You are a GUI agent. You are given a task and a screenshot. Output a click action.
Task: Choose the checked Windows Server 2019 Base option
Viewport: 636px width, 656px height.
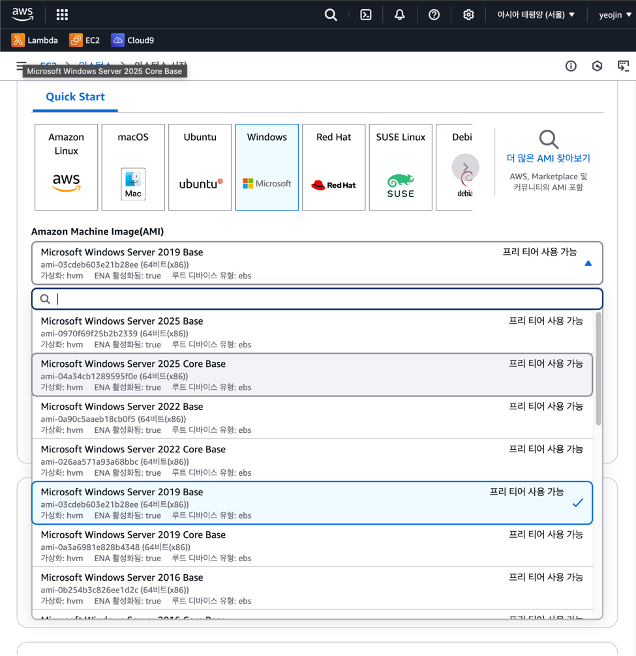[x=313, y=503]
